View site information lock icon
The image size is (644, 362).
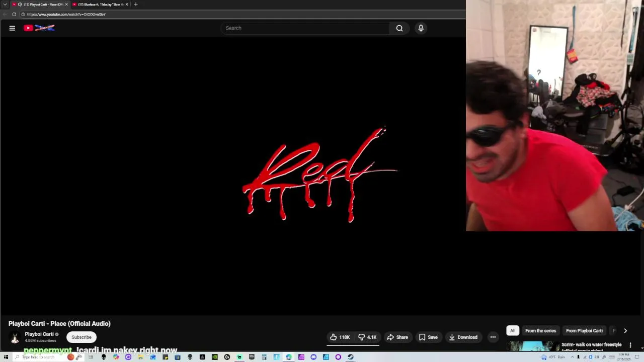23,15
